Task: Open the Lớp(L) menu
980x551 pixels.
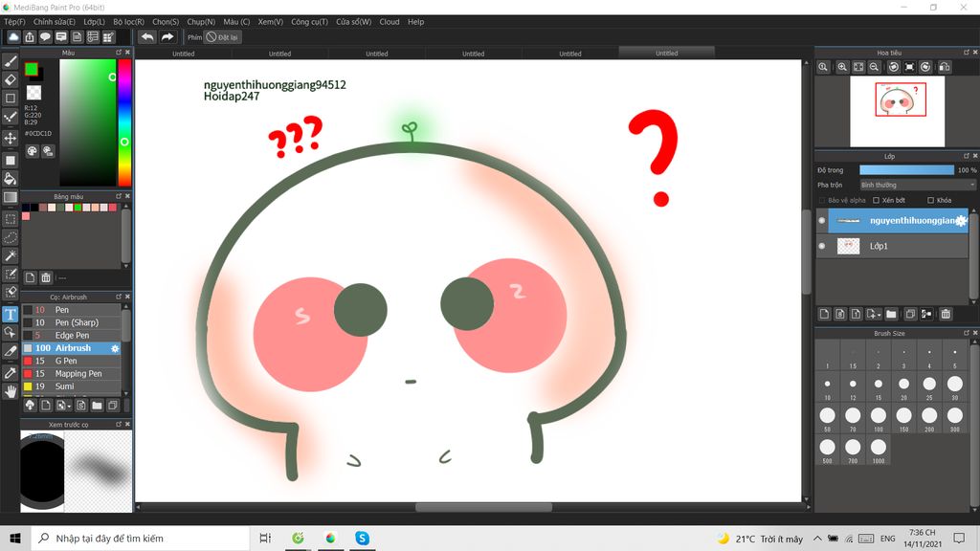Action: [x=95, y=22]
